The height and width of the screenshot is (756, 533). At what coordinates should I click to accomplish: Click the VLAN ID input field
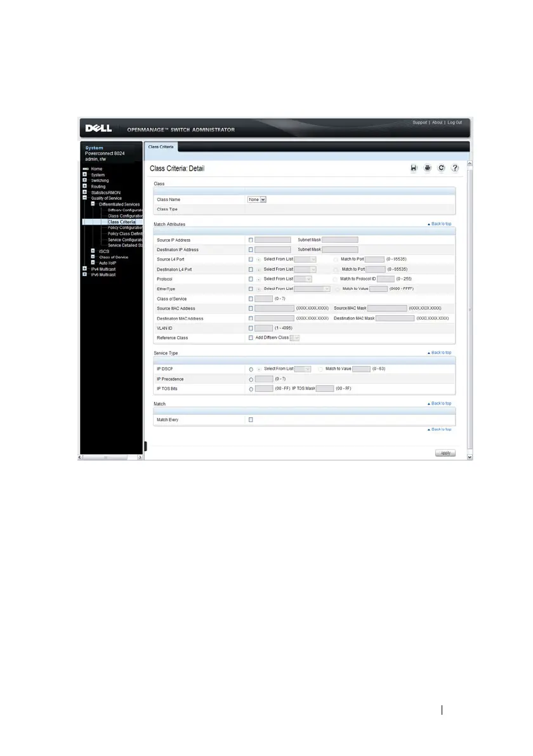click(x=263, y=329)
